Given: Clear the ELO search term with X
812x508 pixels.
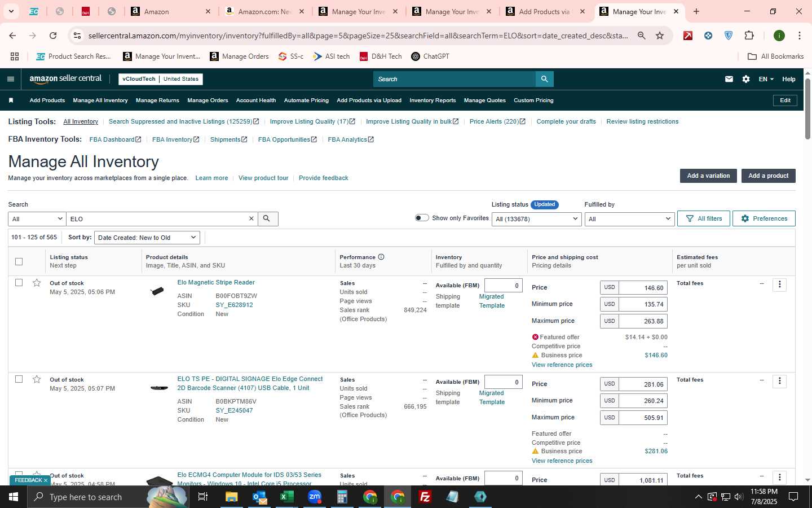Looking at the screenshot, I should [x=251, y=218].
